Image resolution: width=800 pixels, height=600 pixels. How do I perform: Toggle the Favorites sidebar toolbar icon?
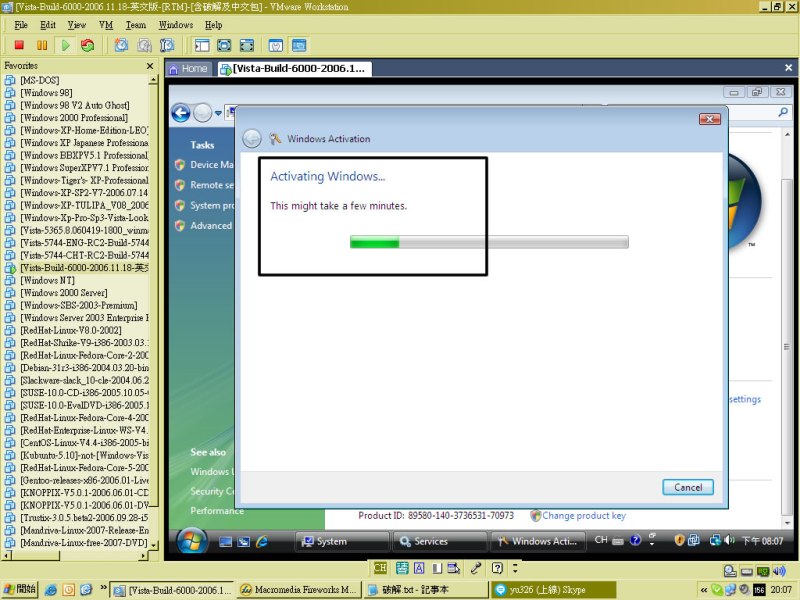pos(202,45)
